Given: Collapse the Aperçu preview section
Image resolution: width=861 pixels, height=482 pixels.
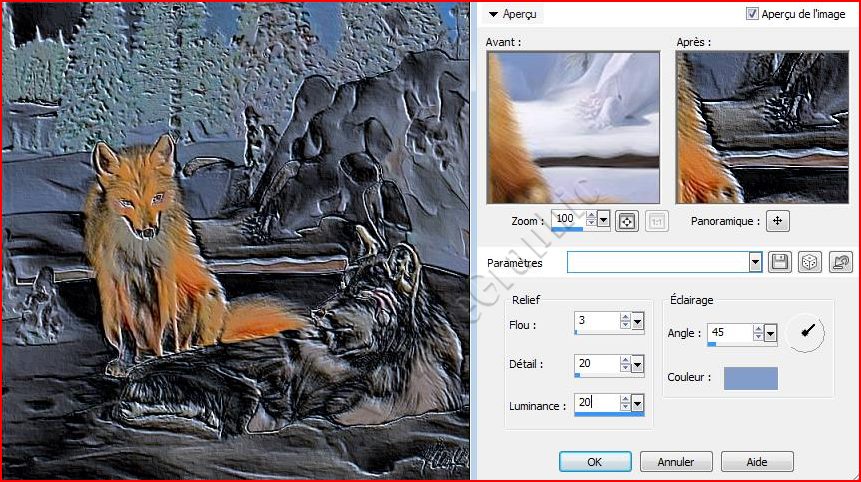Looking at the screenshot, I should click(x=493, y=14).
